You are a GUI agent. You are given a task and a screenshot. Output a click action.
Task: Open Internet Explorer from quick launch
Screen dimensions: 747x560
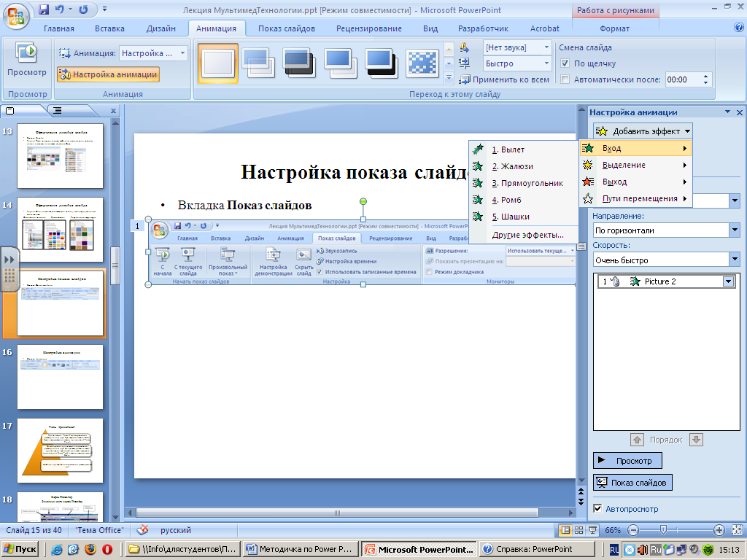coord(57,549)
